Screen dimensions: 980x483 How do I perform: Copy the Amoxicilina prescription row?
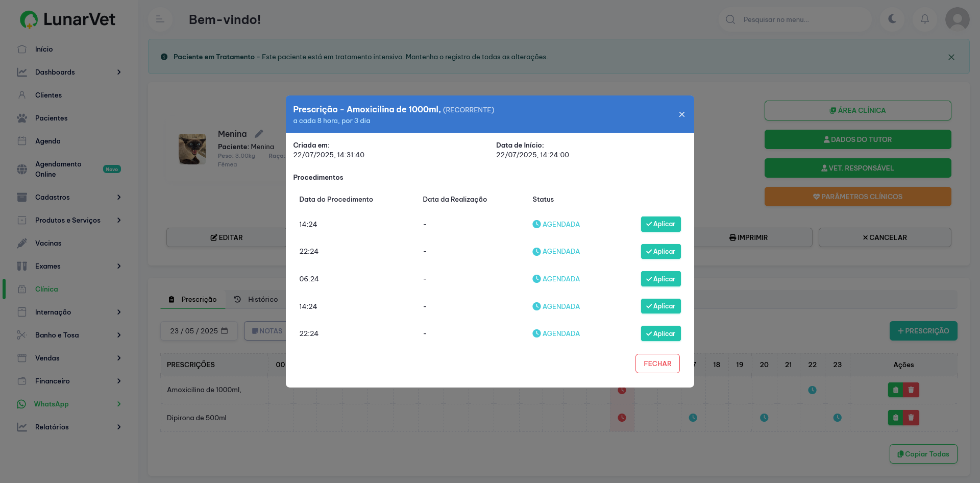point(896,390)
